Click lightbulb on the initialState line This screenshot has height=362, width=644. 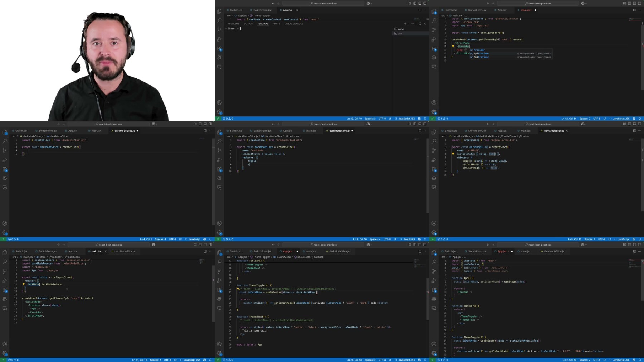pos(453,154)
